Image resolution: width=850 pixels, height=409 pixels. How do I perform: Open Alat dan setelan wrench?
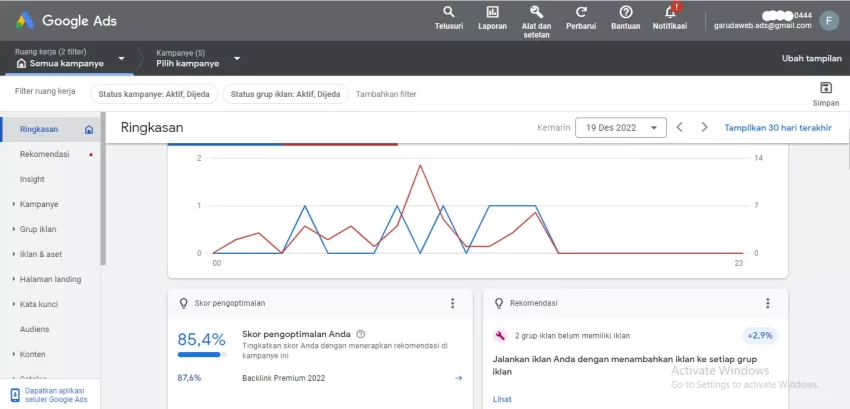tap(536, 12)
